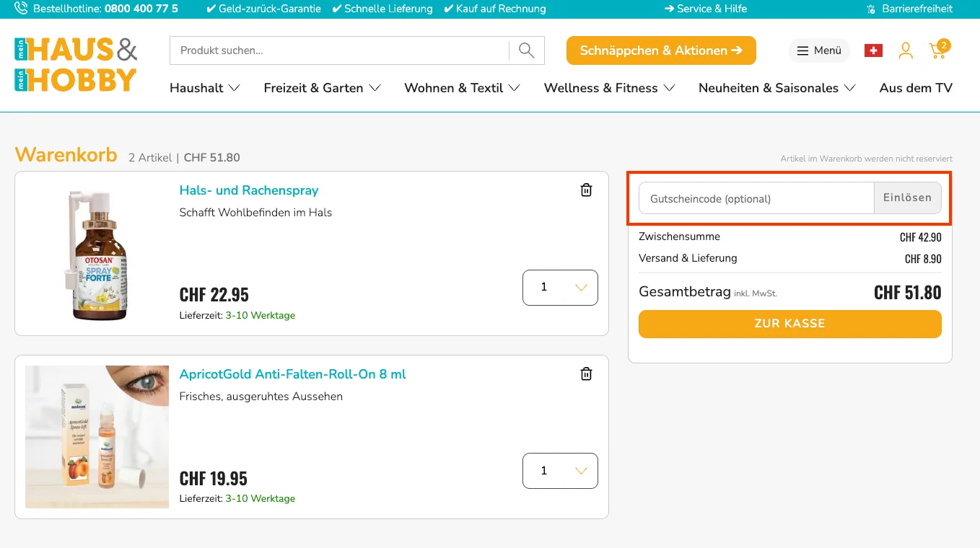Click the ZUR KASSE checkout button
980x548 pixels.
coord(789,324)
